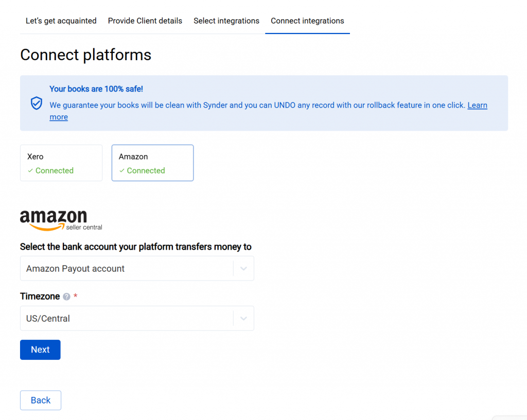Viewport: 527px width, 420px height.
Task: Click the Connect platforms heading
Action: (x=86, y=55)
